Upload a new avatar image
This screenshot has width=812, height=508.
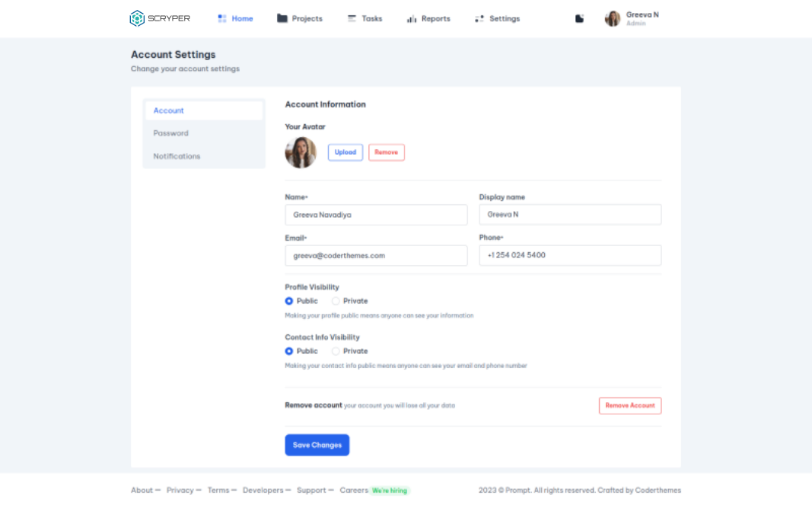tap(345, 152)
